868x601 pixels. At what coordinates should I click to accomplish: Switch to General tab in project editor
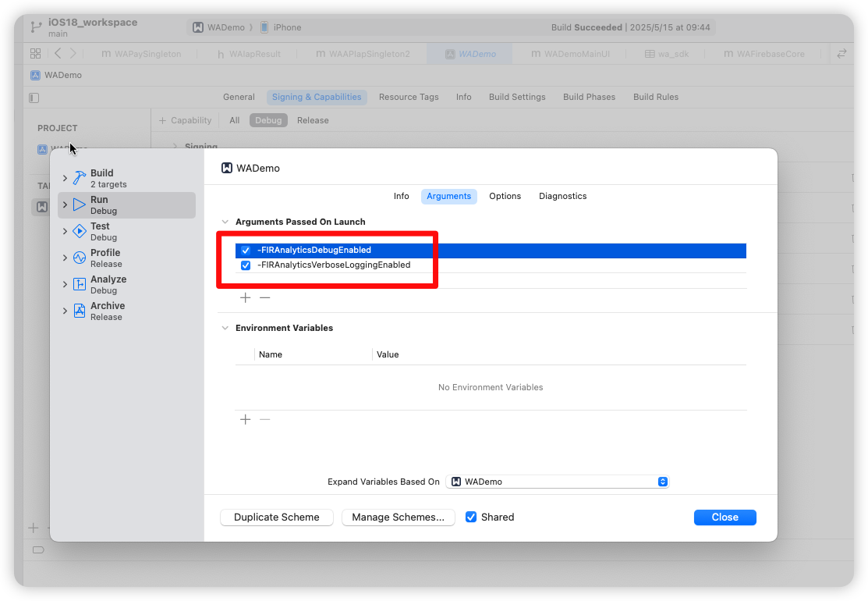(x=239, y=97)
